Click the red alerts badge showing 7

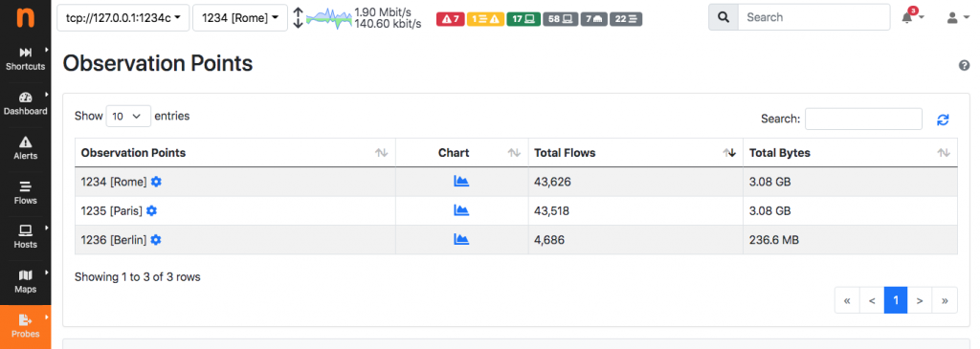coord(451,19)
